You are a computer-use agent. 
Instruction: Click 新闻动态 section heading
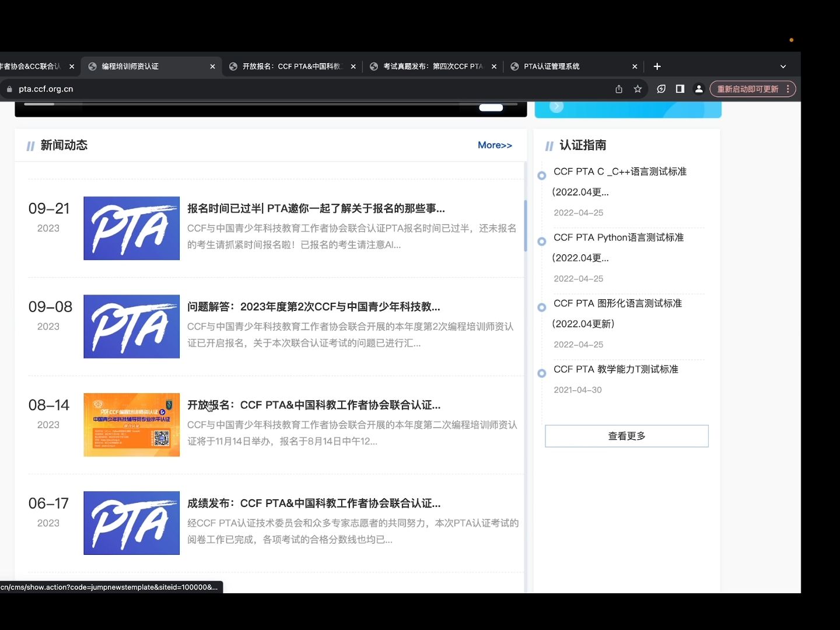pyautogui.click(x=64, y=145)
